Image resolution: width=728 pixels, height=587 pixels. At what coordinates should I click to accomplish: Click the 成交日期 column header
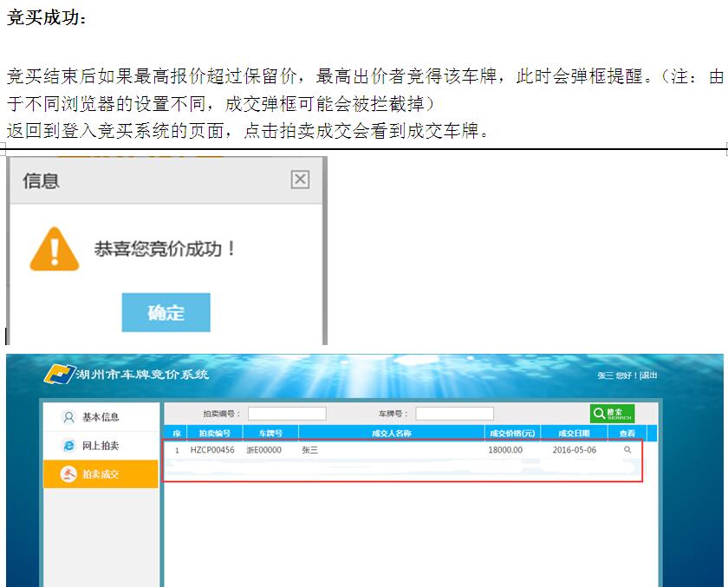tap(574, 433)
